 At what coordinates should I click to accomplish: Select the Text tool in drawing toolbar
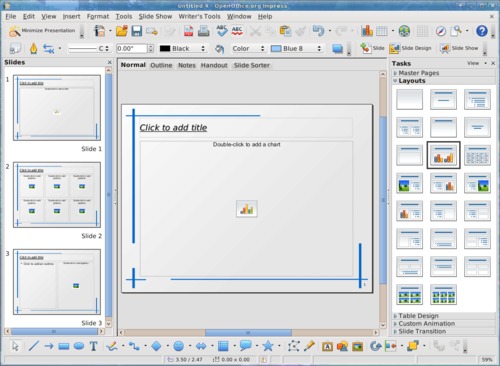coord(94,346)
